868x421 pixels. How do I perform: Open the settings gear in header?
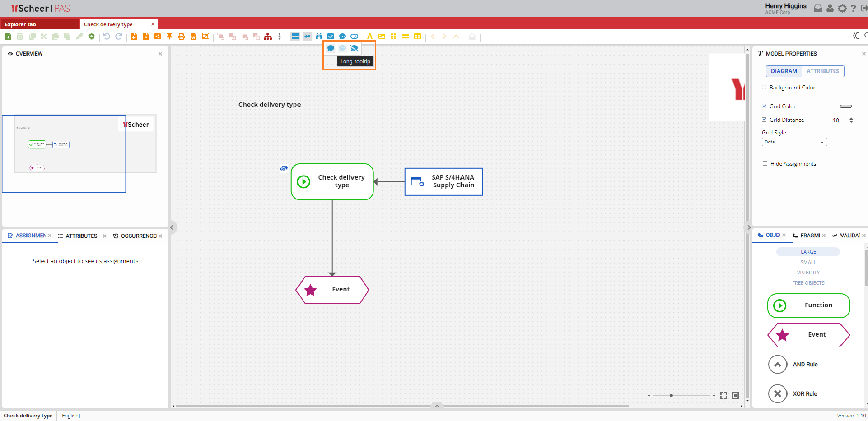click(842, 9)
